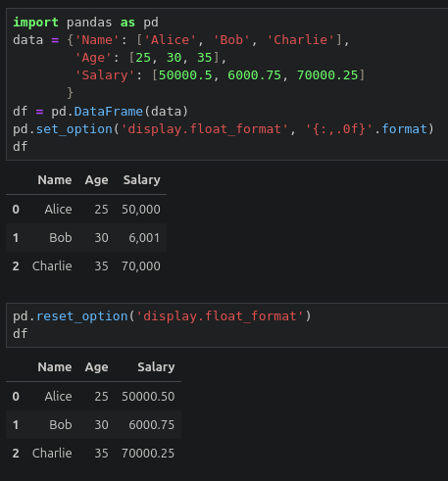Click 'Charlie' in the first output table
Image resolution: width=448 pixels, height=481 pixels.
coord(52,266)
